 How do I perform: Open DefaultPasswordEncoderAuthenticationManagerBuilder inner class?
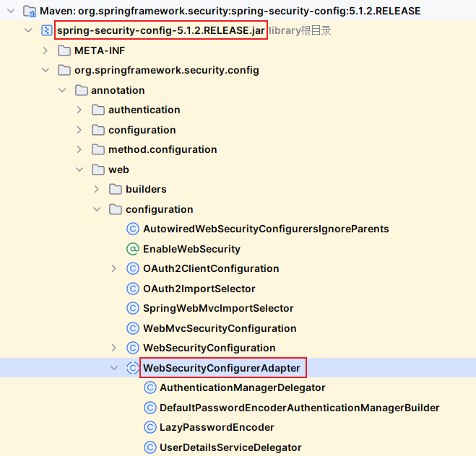[x=300, y=408]
